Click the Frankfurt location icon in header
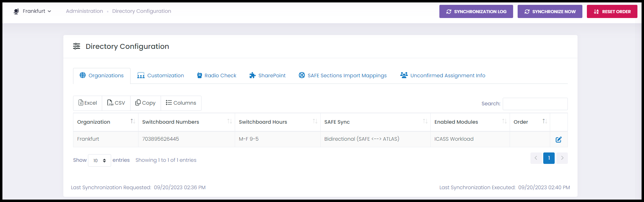644x202 pixels. (x=16, y=11)
